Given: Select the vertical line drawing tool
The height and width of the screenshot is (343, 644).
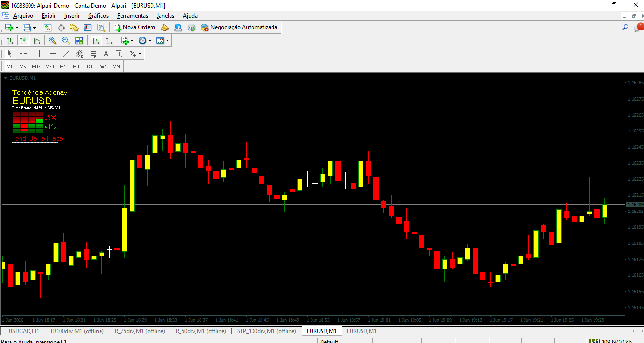Looking at the screenshot, I should (x=39, y=53).
